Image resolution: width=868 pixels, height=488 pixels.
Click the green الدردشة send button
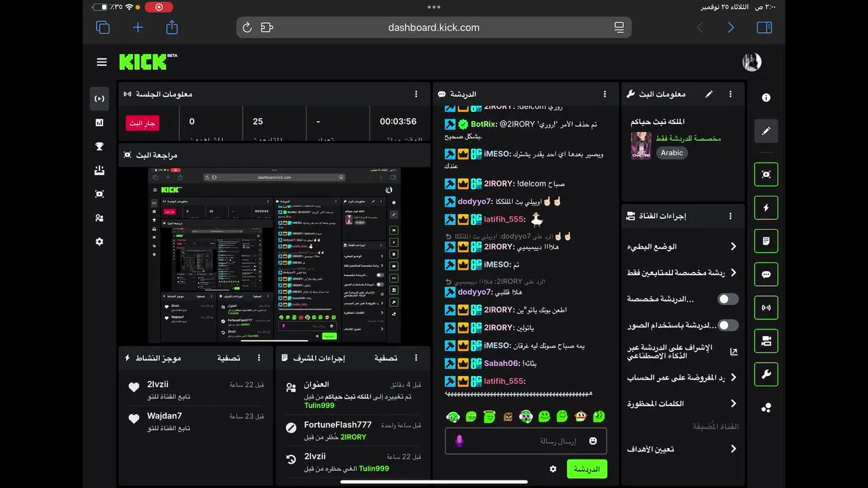(x=587, y=469)
